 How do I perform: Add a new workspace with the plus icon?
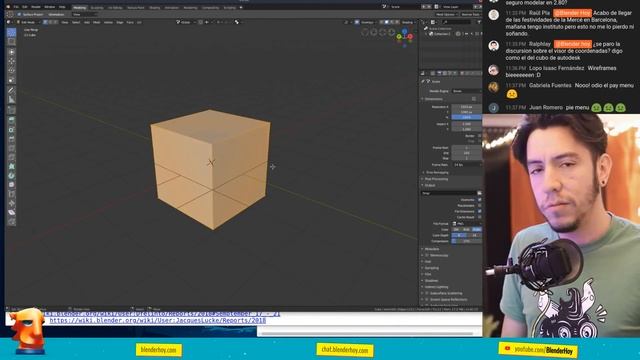(241, 7)
